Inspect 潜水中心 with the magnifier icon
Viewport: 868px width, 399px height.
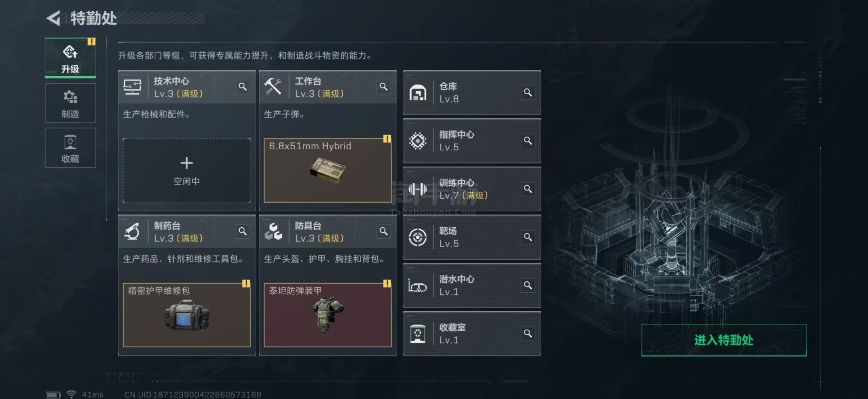click(x=528, y=286)
